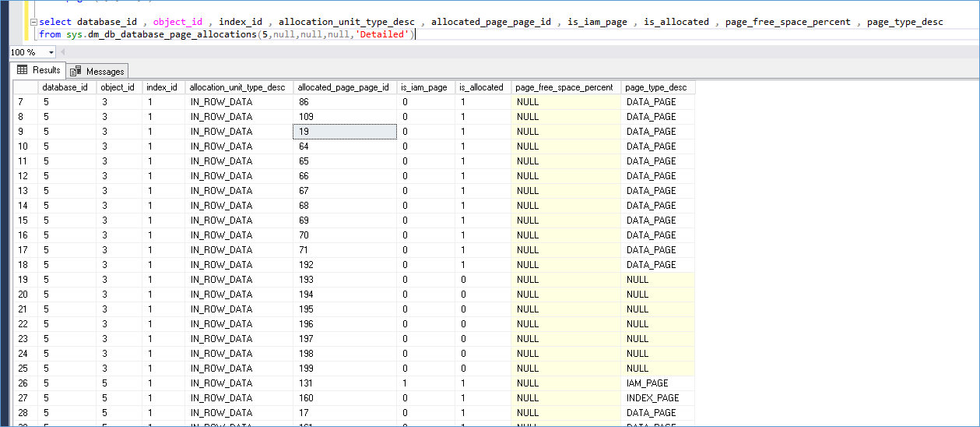Click the cell with page id 199

point(345,369)
